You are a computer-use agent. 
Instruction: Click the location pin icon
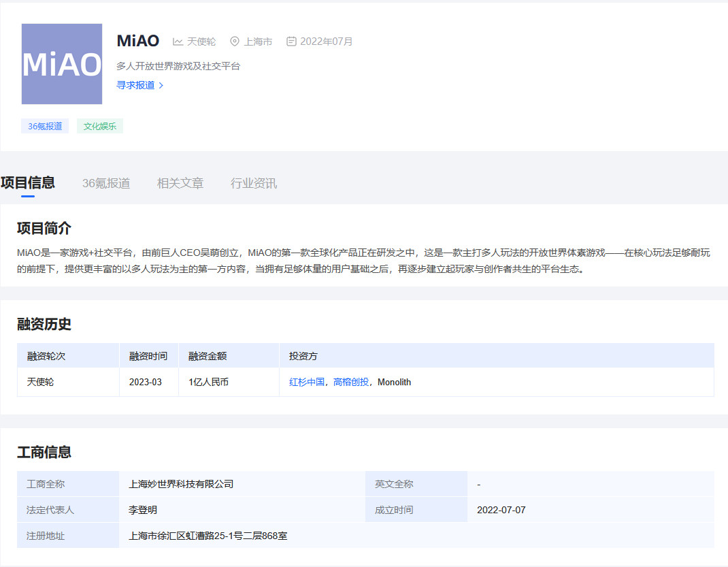pyautogui.click(x=235, y=42)
